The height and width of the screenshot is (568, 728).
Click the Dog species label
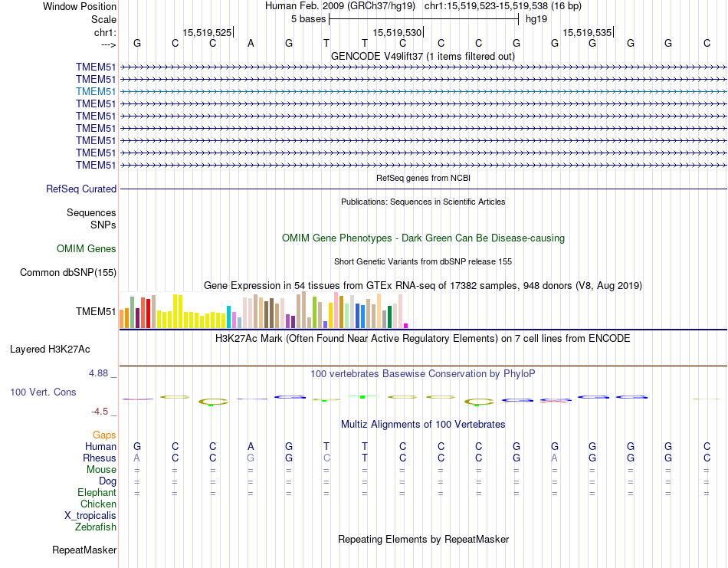pyautogui.click(x=107, y=481)
